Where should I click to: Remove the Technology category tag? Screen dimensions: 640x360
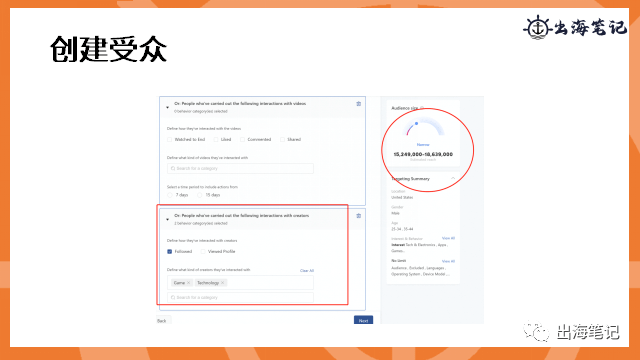pyautogui.click(x=222, y=283)
